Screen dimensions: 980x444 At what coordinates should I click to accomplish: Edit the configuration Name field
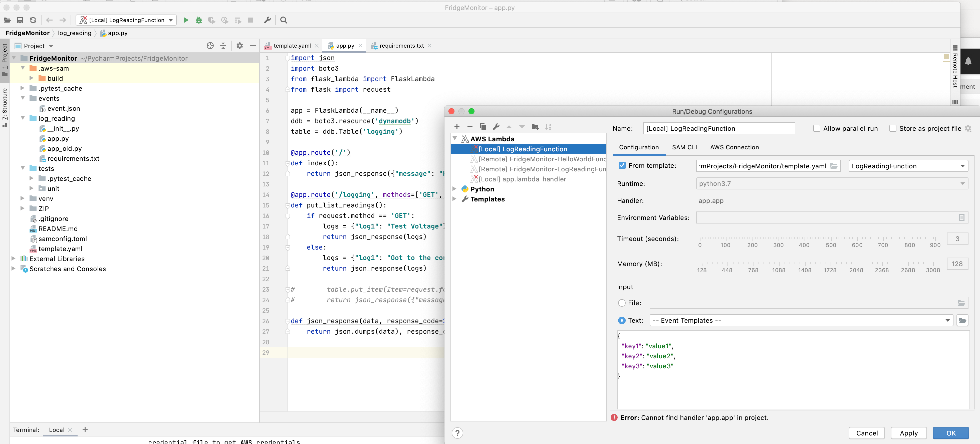[719, 128]
